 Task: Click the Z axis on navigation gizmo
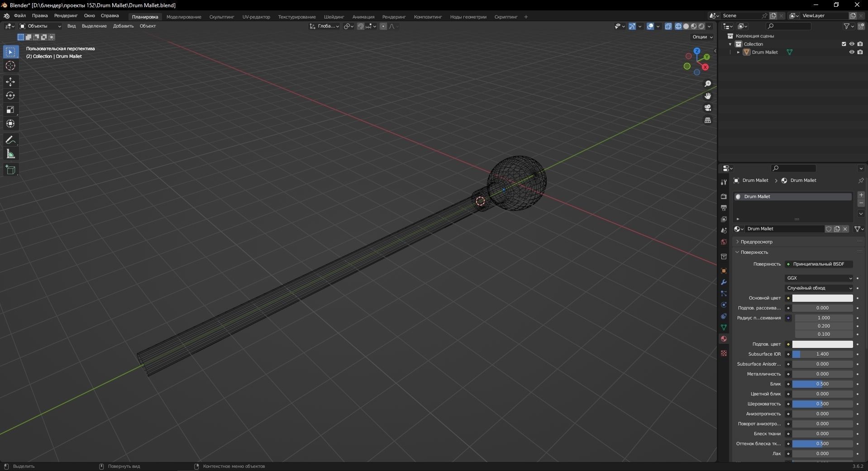[697, 51]
